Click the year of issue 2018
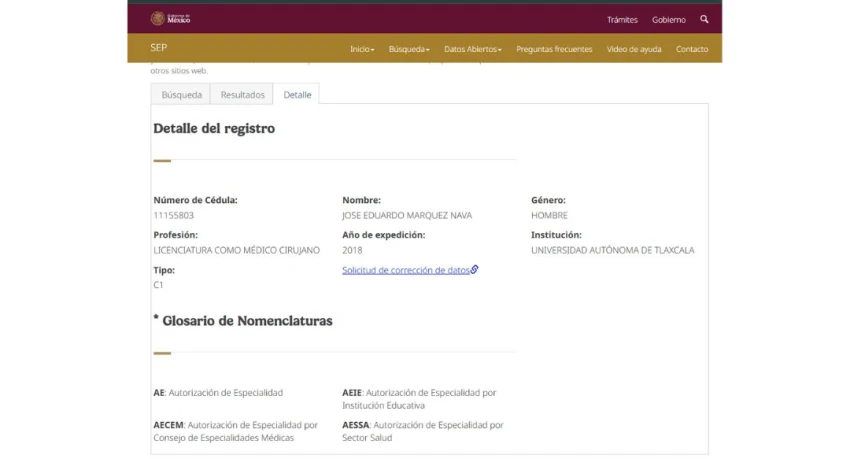 [x=352, y=250]
